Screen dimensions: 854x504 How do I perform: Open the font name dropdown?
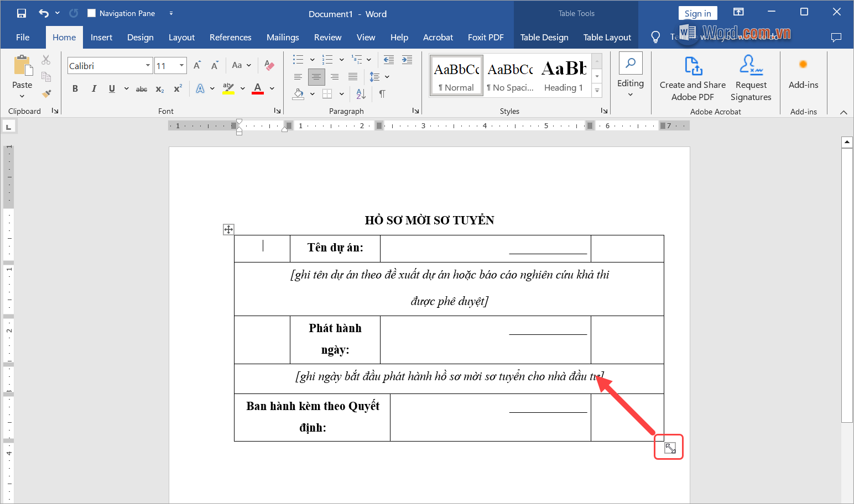[148, 66]
